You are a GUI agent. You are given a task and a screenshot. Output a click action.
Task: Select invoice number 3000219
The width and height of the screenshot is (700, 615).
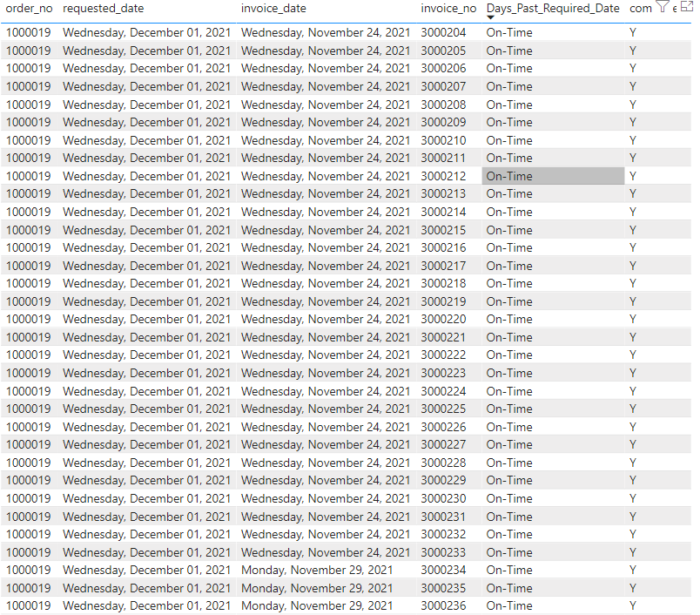[x=443, y=301]
